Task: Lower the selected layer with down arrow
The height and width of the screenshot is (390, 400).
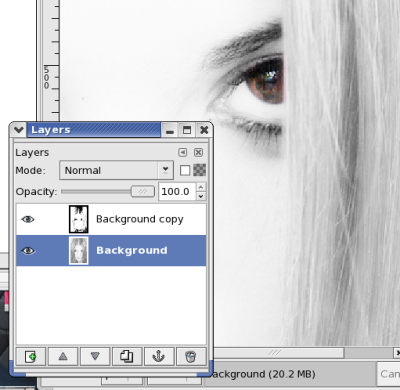Action: 95,356
